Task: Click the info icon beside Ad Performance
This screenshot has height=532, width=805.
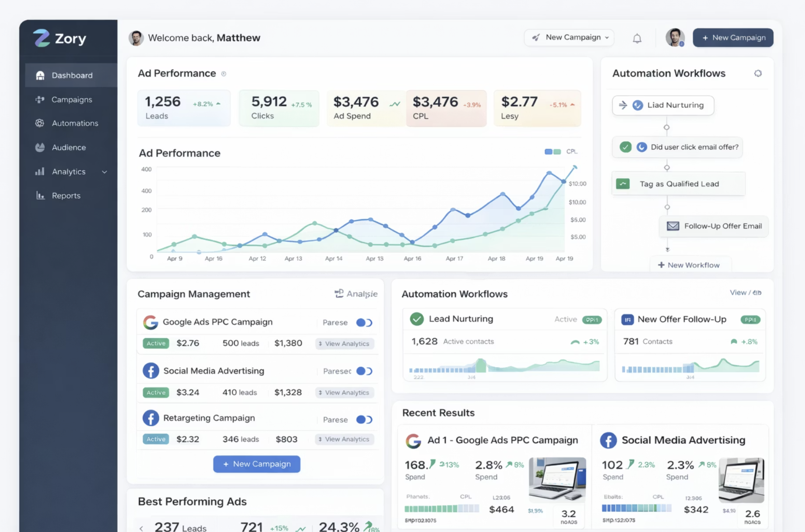Action: click(x=223, y=74)
